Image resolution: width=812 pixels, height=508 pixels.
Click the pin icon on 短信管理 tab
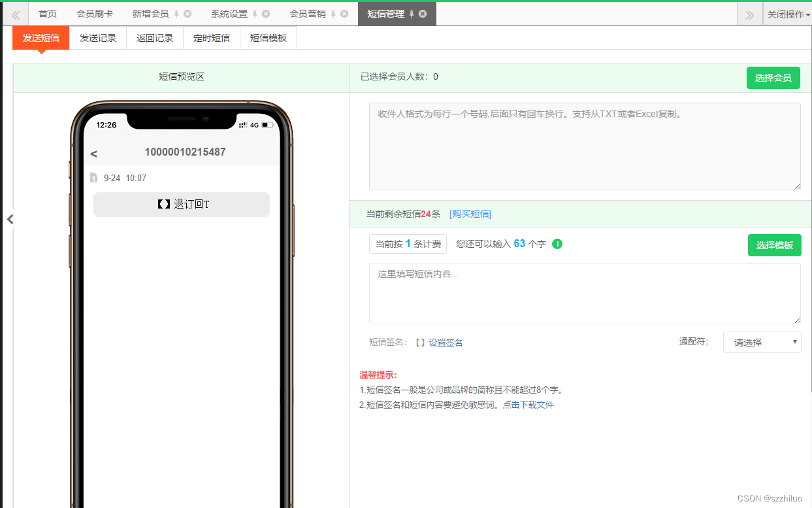click(413, 14)
